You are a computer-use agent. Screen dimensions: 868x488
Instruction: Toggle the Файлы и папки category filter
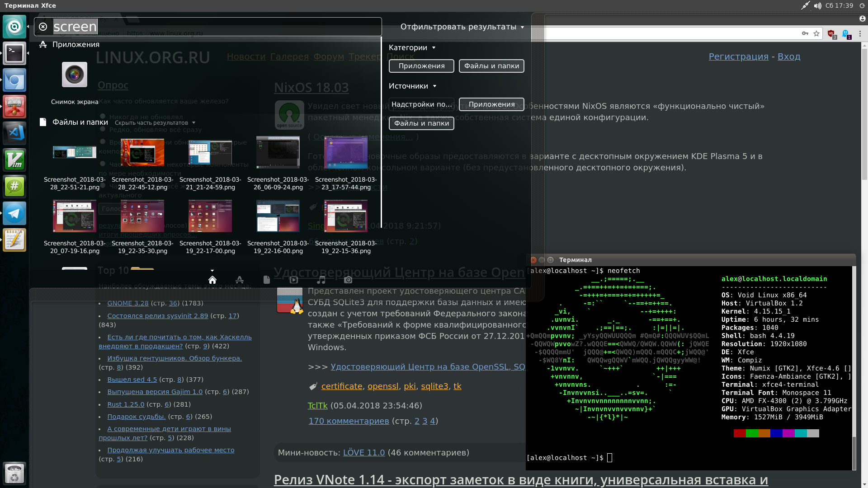[x=491, y=66]
